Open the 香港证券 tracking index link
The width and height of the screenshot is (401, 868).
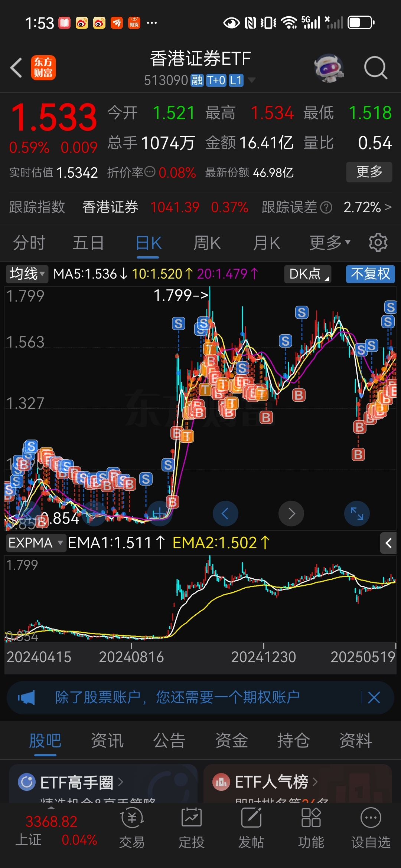click(110, 207)
